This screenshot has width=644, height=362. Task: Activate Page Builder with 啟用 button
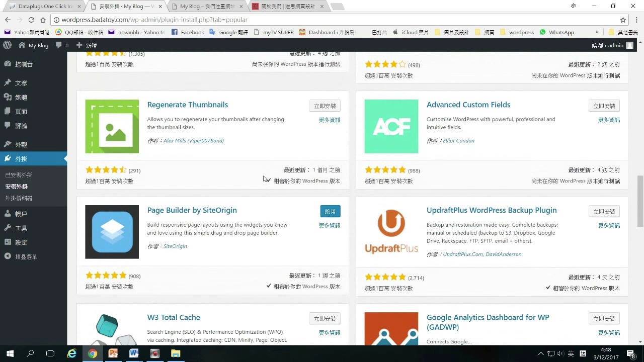331,212
